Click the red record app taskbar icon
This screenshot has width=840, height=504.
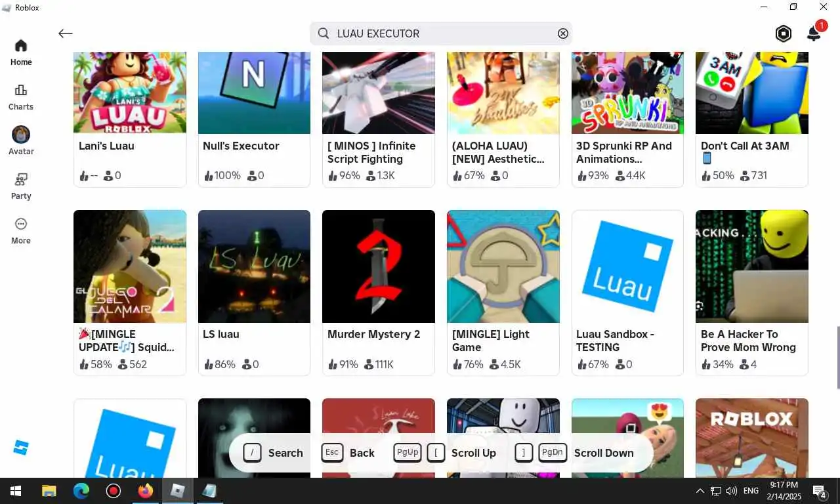coord(114,491)
